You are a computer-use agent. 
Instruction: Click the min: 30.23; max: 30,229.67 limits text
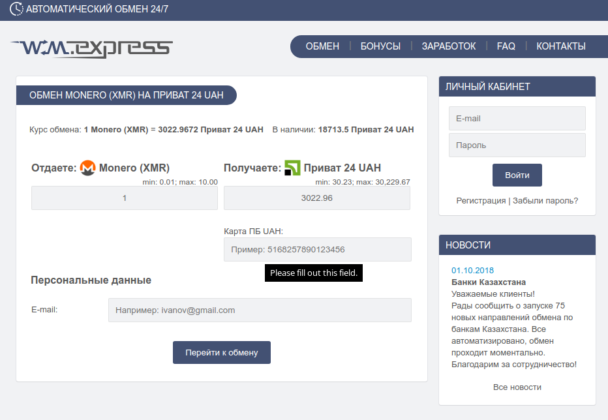coord(363,182)
